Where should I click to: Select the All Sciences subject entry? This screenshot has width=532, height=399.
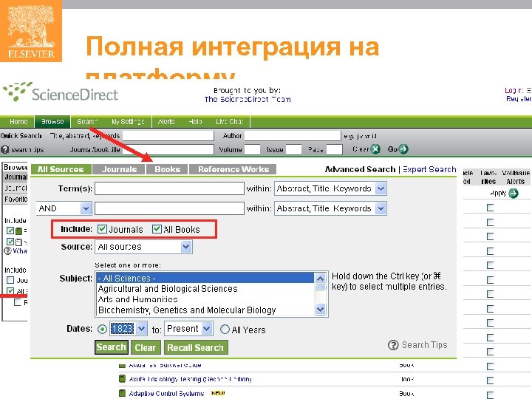coord(205,279)
